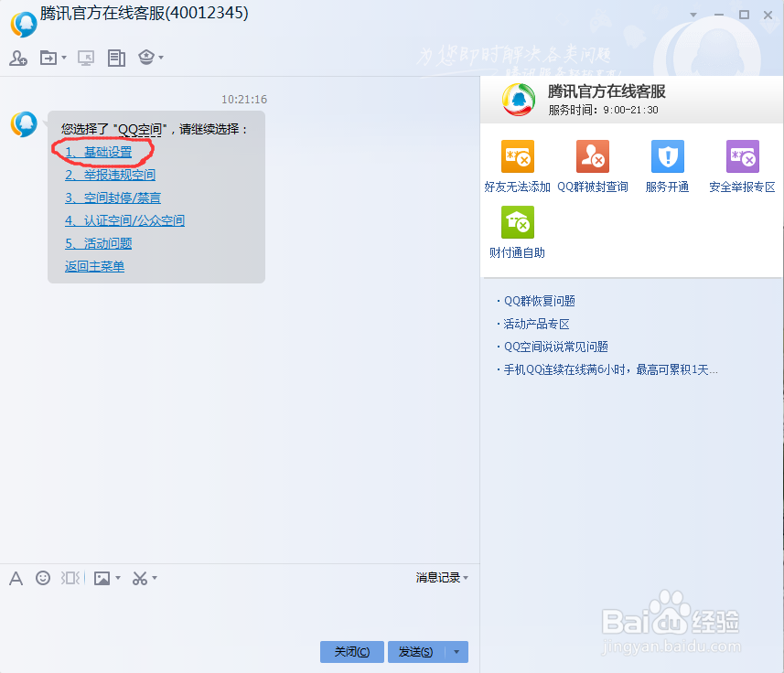Open "QQ空间说说常见问题" help topic

(556, 347)
